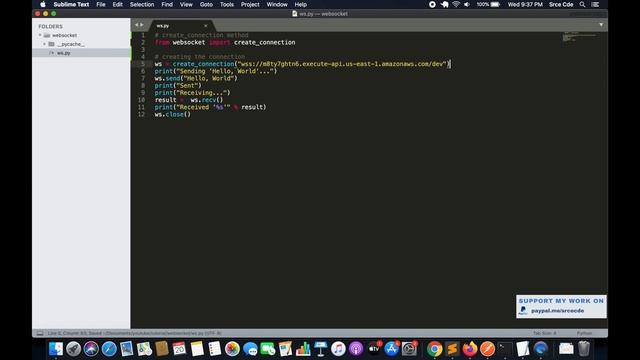Open the Apple menu

(x=43, y=4)
